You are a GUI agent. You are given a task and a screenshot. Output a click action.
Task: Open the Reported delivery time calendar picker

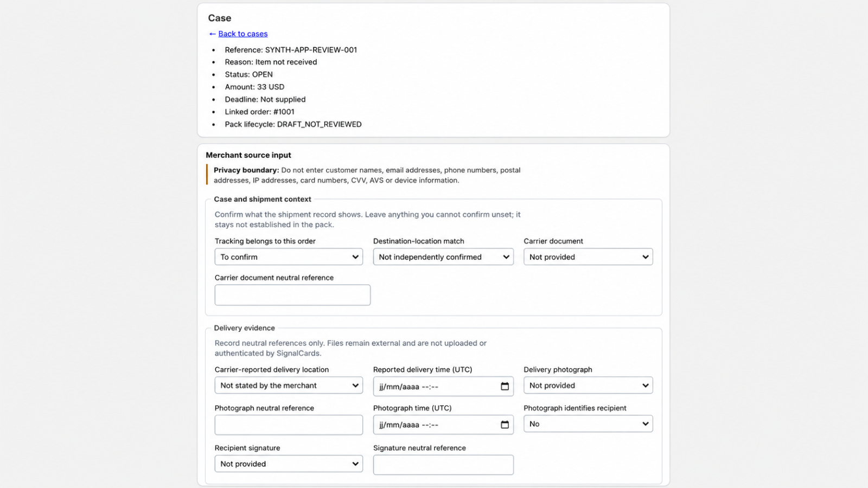tap(505, 387)
